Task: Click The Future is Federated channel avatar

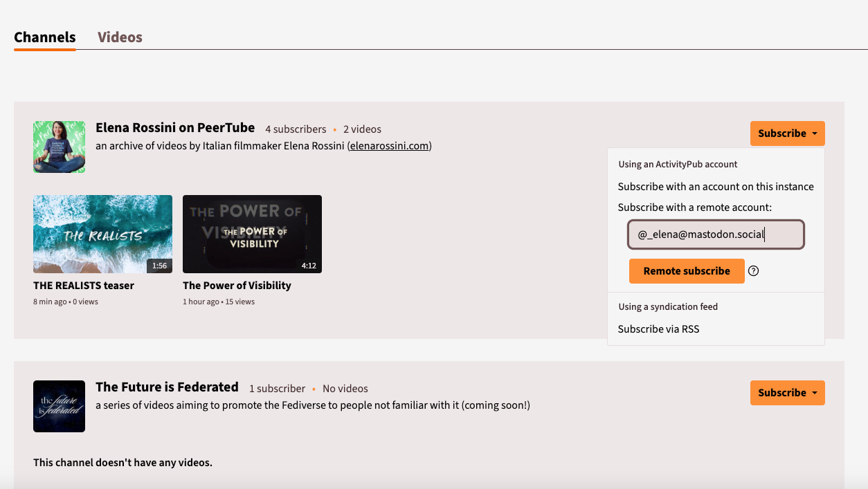Action: tap(59, 406)
